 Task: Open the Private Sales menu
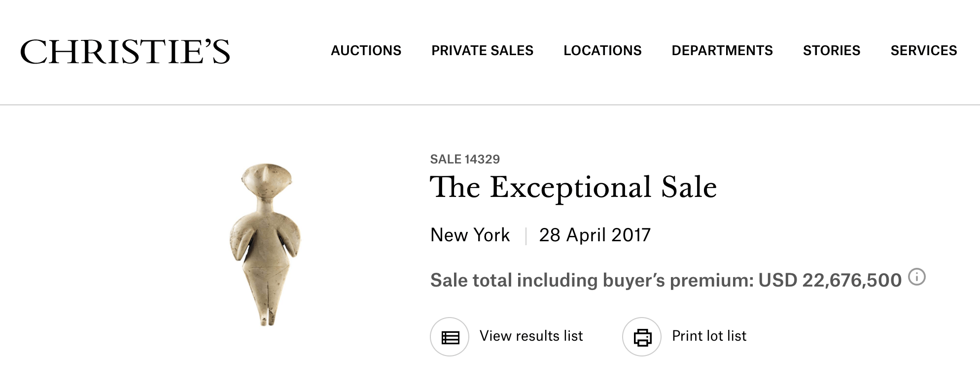(x=482, y=51)
